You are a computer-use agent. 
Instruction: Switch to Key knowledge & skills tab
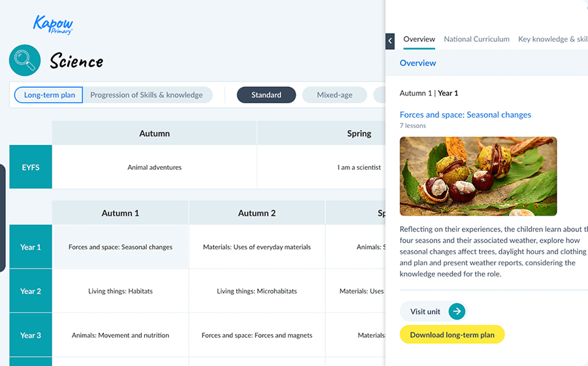point(553,39)
